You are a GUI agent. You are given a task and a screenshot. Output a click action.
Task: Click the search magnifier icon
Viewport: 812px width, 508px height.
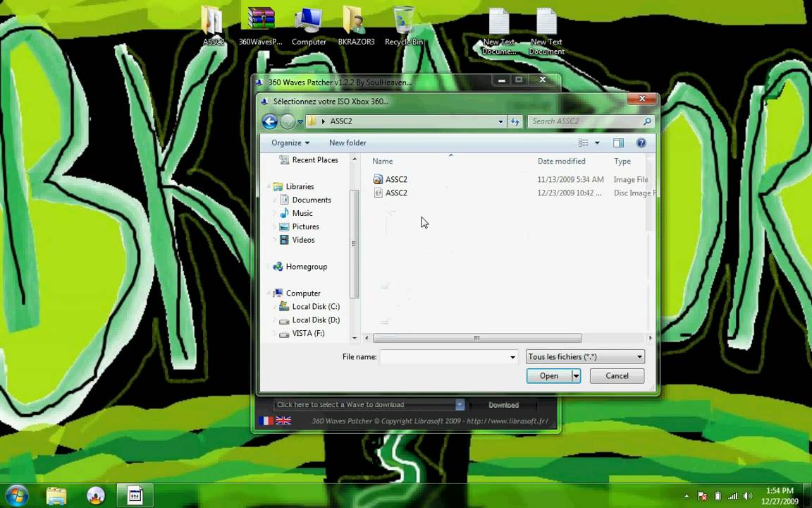point(647,121)
